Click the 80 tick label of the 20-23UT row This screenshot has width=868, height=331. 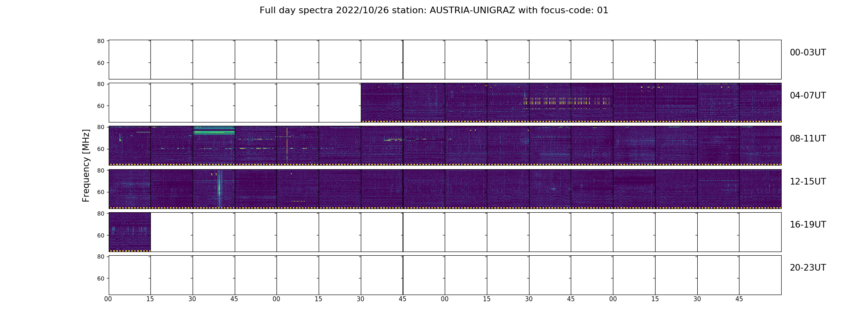click(100, 257)
